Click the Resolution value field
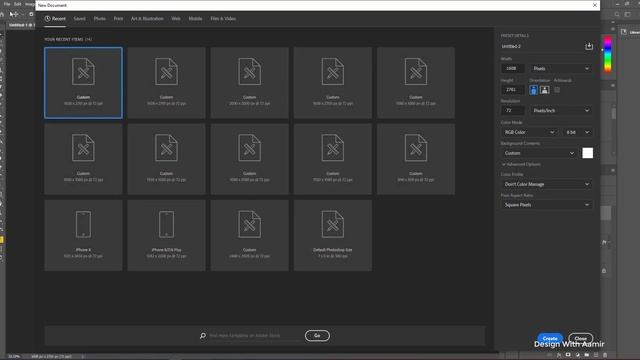Image resolution: width=640 pixels, height=360 pixels. [513, 111]
